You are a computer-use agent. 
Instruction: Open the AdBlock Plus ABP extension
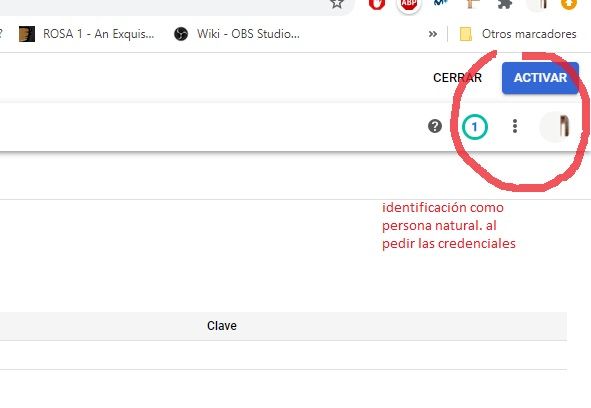(409, 4)
